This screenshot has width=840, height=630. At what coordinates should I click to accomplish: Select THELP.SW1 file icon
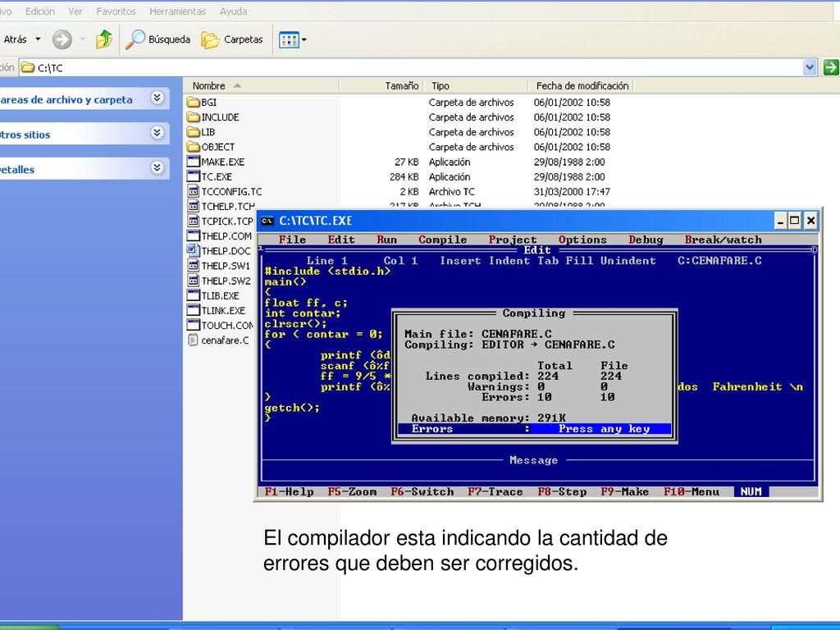194,266
